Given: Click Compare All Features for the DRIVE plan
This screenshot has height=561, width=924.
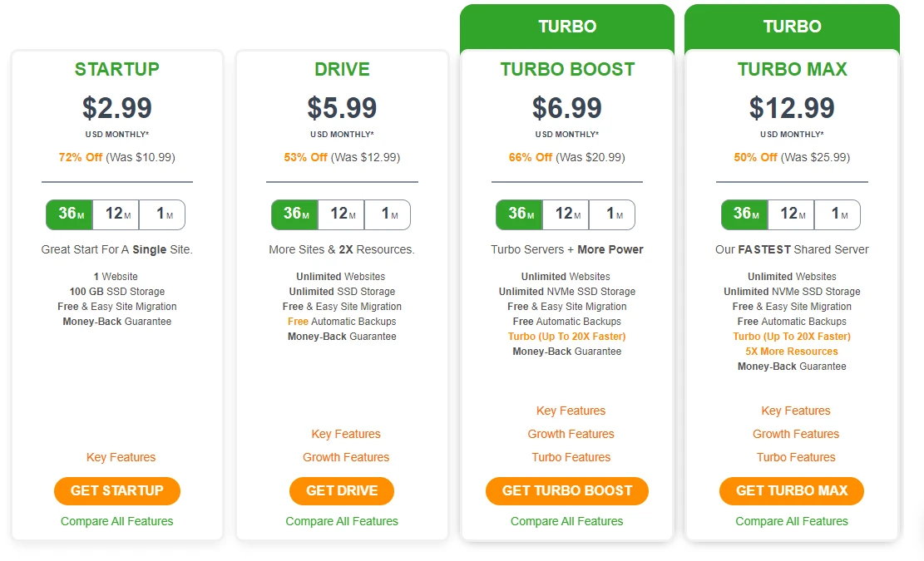Looking at the screenshot, I should [341, 521].
